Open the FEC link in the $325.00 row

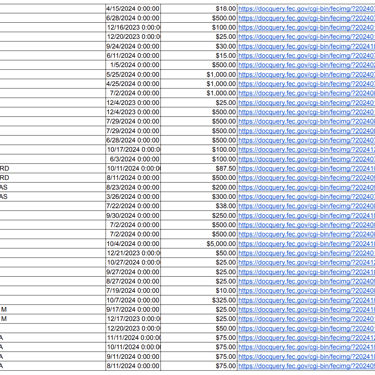[x=307, y=300]
